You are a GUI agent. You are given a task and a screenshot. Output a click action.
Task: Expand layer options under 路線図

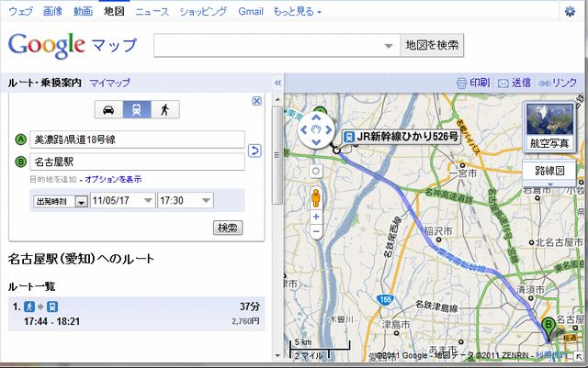pyautogui.click(x=549, y=184)
